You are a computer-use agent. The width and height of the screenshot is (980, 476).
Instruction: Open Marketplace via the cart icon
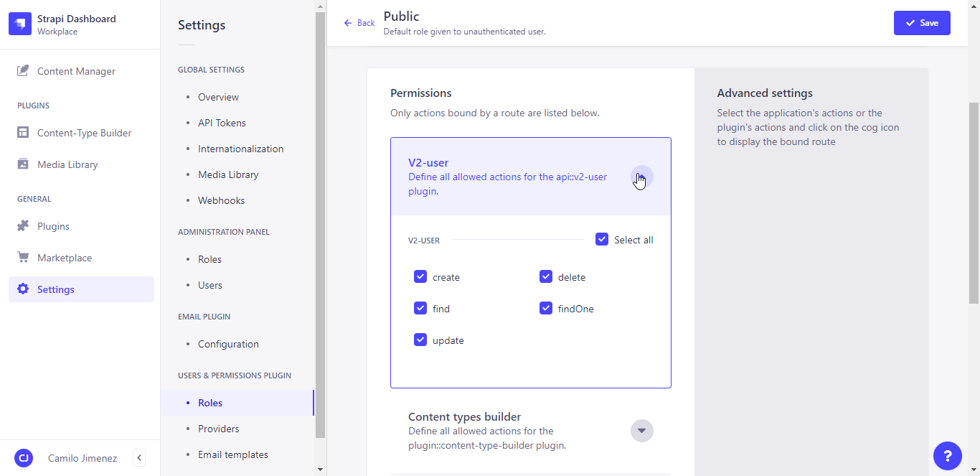pyautogui.click(x=23, y=258)
